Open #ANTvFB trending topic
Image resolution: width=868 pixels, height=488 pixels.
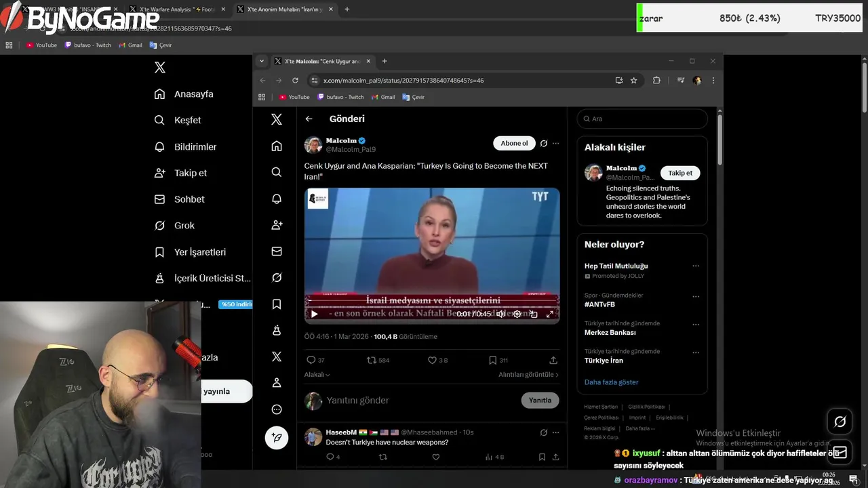coord(599,304)
